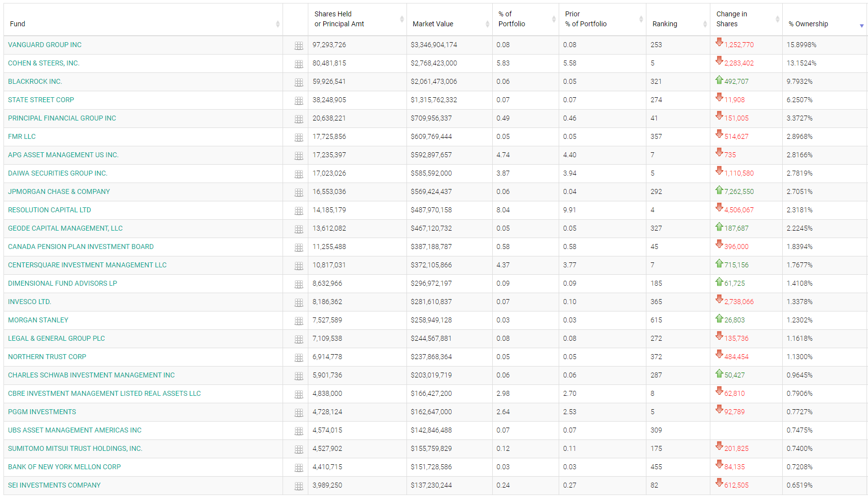
Task: Select shares held value 59,926,541
Action: [x=329, y=81]
